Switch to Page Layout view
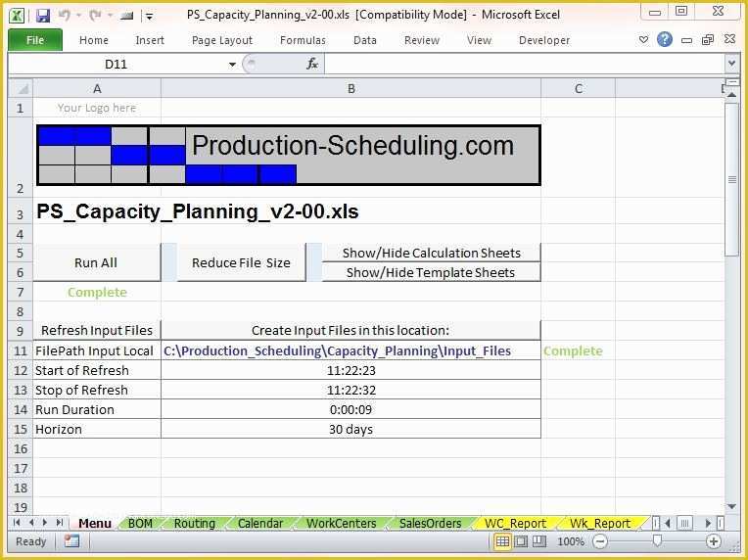 [x=521, y=541]
